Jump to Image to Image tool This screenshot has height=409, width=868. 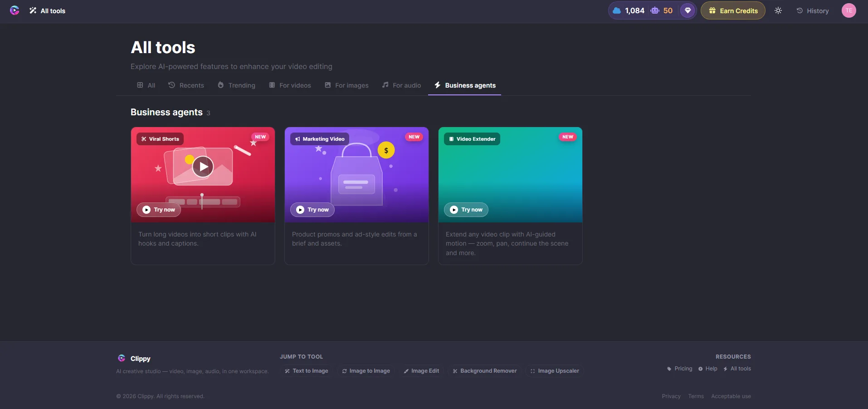coord(366,371)
